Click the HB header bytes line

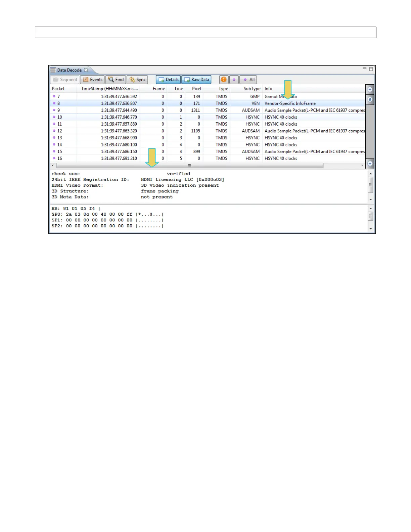pos(76,209)
